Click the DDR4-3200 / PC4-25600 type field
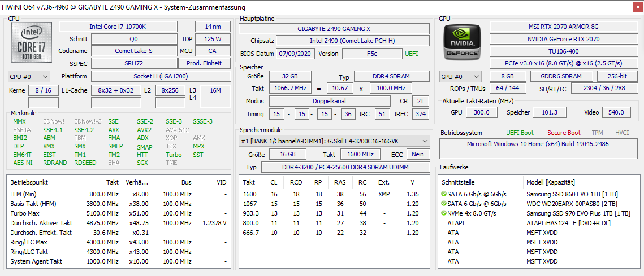The width and height of the screenshot is (644, 276). pos(345,167)
